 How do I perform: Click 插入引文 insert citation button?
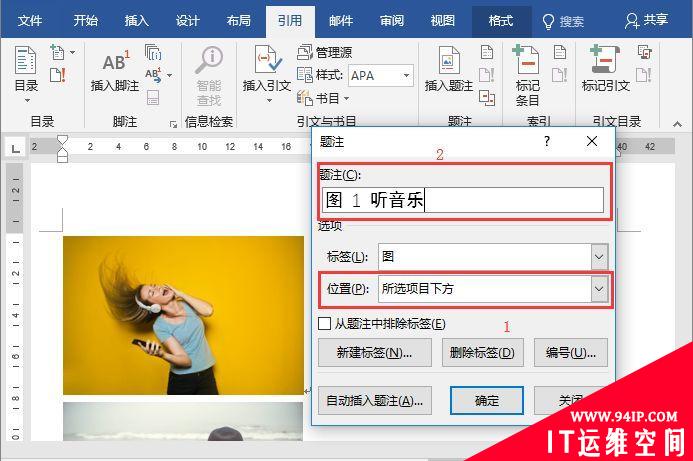(x=267, y=73)
